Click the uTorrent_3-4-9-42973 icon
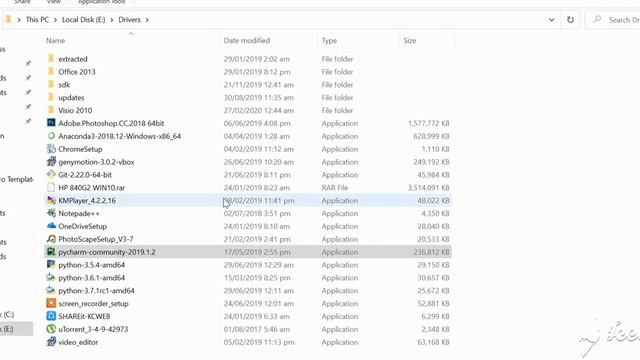The height and width of the screenshot is (360, 640). click(51, 329)
